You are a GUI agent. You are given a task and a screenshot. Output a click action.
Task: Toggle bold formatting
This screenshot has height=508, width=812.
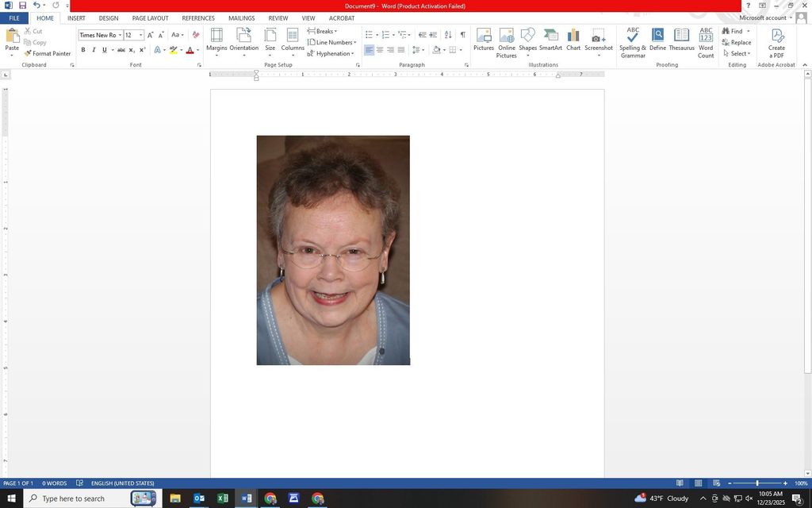tap(83, 50)
